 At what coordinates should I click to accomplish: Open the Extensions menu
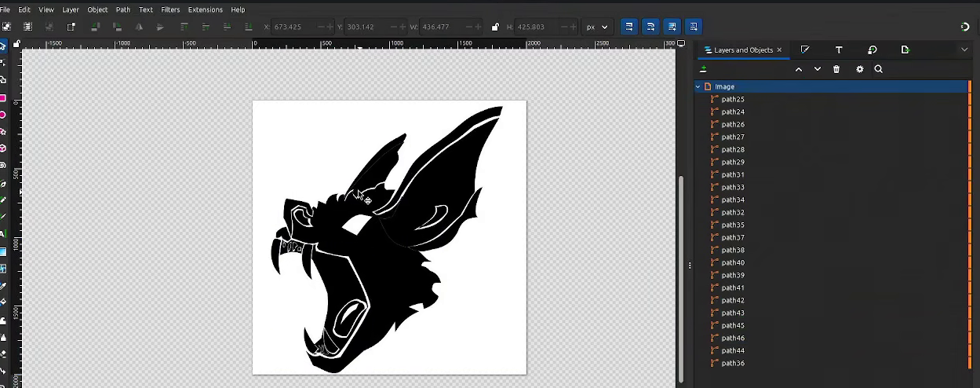point(206,9)
